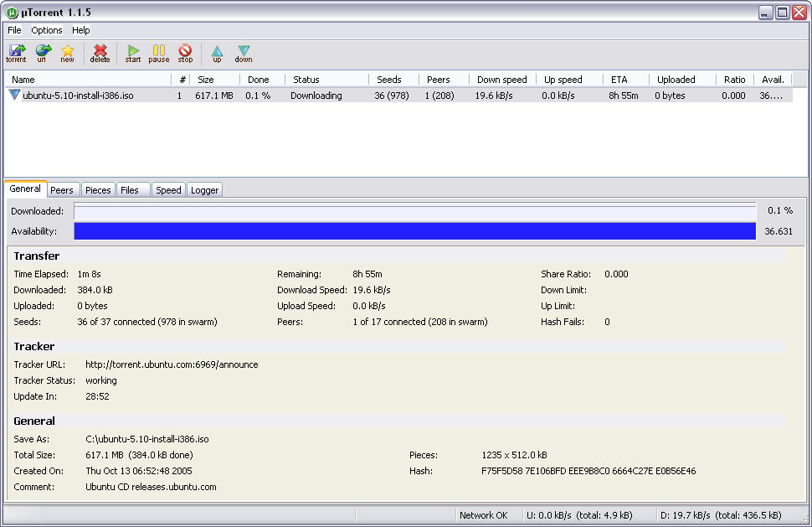
Task: Click the move down queue icon
Action: [244, 54]
